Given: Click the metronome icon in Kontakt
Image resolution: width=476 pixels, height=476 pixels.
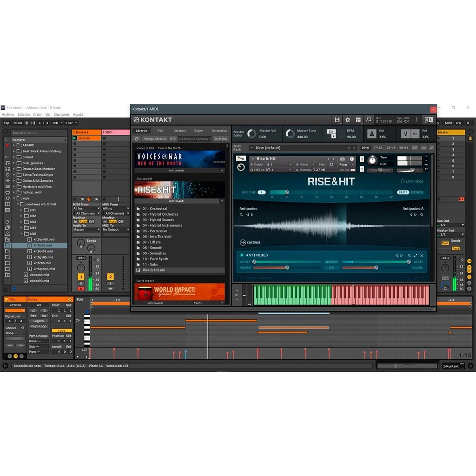Looking at the screenshot, I should tap(371, 134).
